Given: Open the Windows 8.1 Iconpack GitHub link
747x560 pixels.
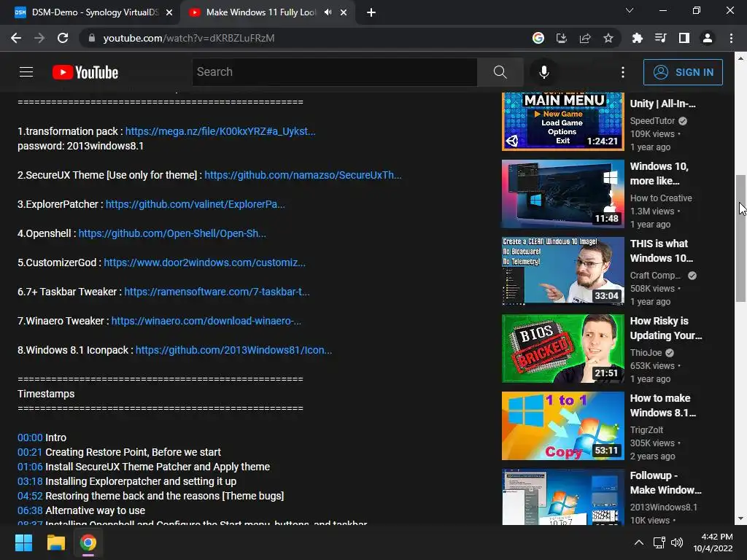Looking at the screenshot, I should (x=234, y=350).
